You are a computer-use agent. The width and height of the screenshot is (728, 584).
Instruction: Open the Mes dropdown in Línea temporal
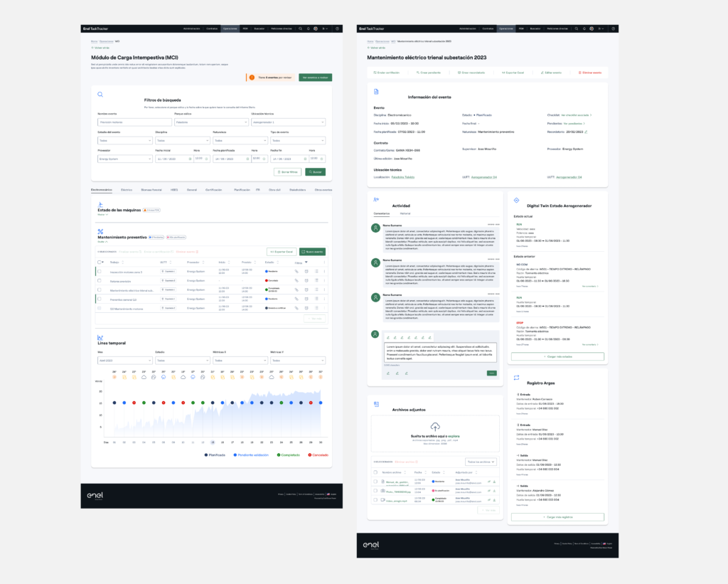coord(123,361)
